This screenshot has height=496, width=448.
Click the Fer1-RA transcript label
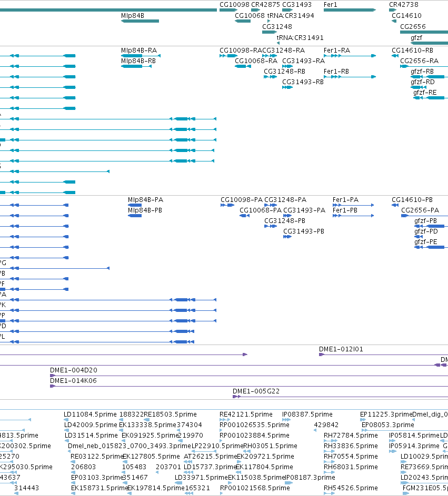337,50
